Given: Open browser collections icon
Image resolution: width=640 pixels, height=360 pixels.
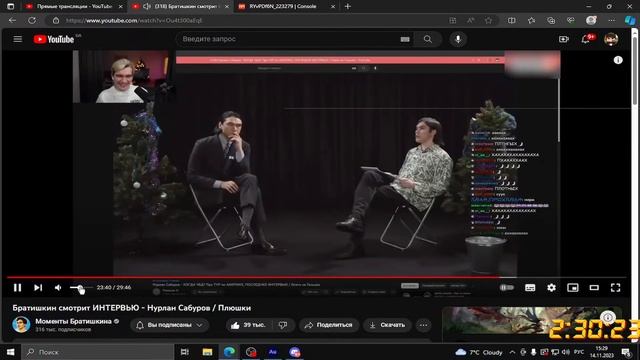Looking at the screenshot, I should tap(551, 20).
